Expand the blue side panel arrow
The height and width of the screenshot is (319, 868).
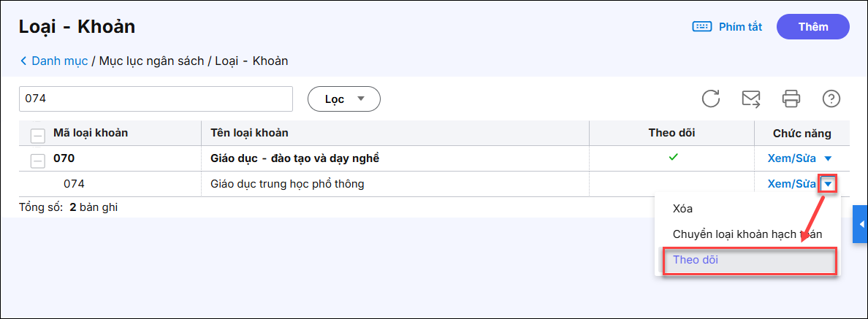(861, 223)
